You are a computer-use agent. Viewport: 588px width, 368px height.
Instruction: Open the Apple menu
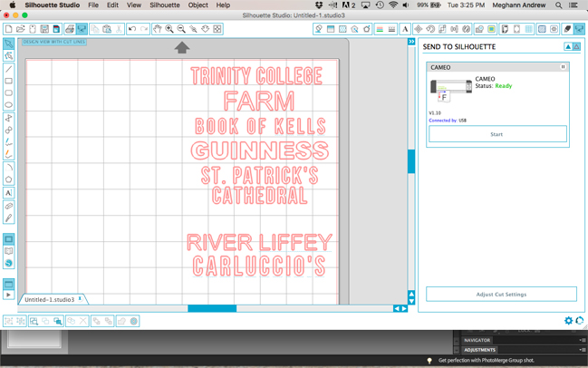pyautogui.click(x=13, y=5)
